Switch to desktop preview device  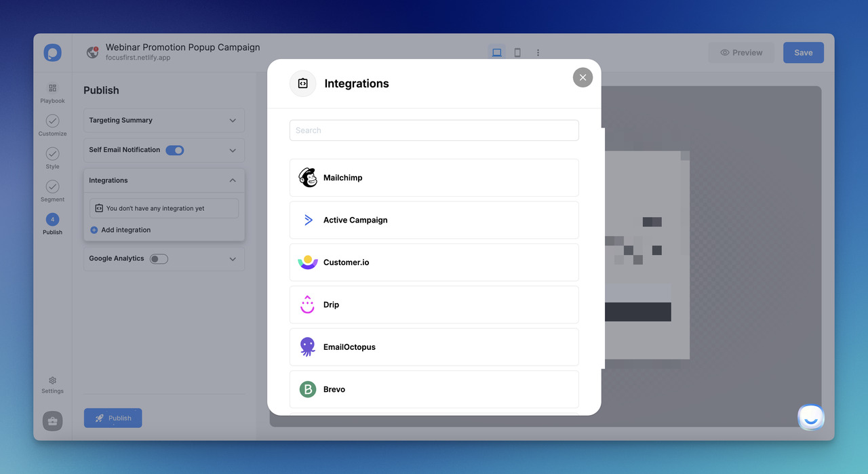pyautogui.click(x=497, y=52)
